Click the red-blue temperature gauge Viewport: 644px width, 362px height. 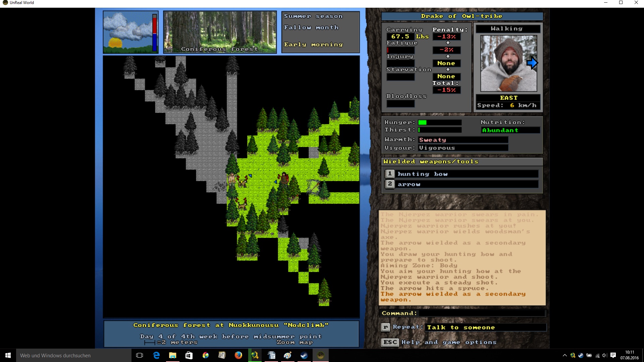[x=155, y=33]
